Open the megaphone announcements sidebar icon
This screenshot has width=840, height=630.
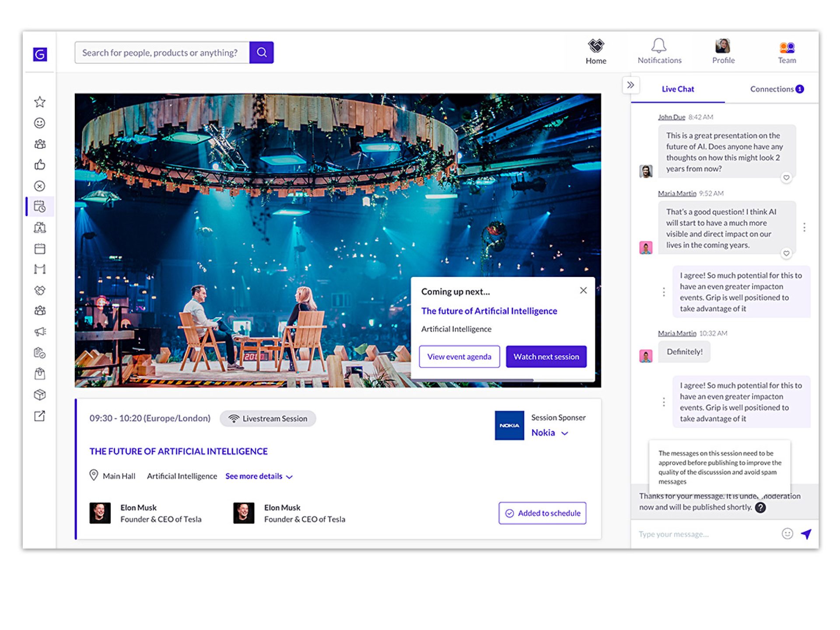coord(40,332)
